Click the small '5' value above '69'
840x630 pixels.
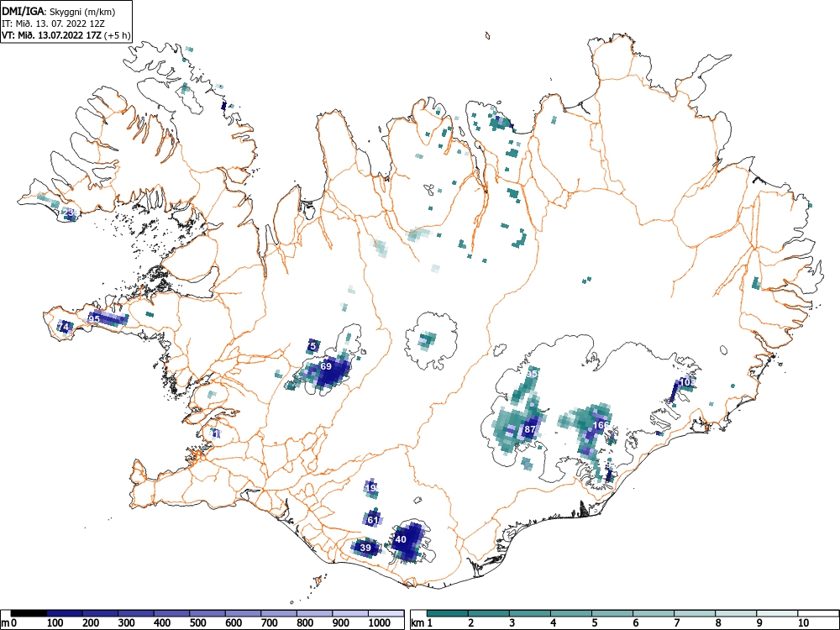[312, 346]
